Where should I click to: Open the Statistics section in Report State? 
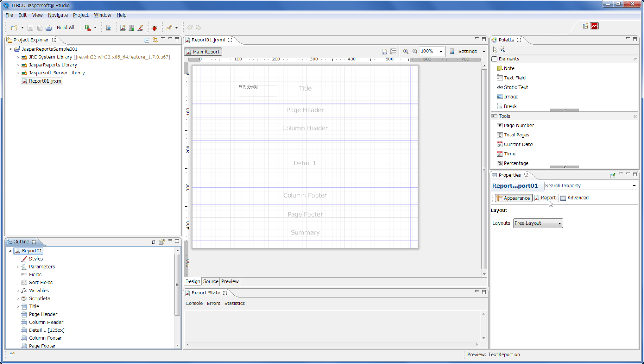click(234, 304)
